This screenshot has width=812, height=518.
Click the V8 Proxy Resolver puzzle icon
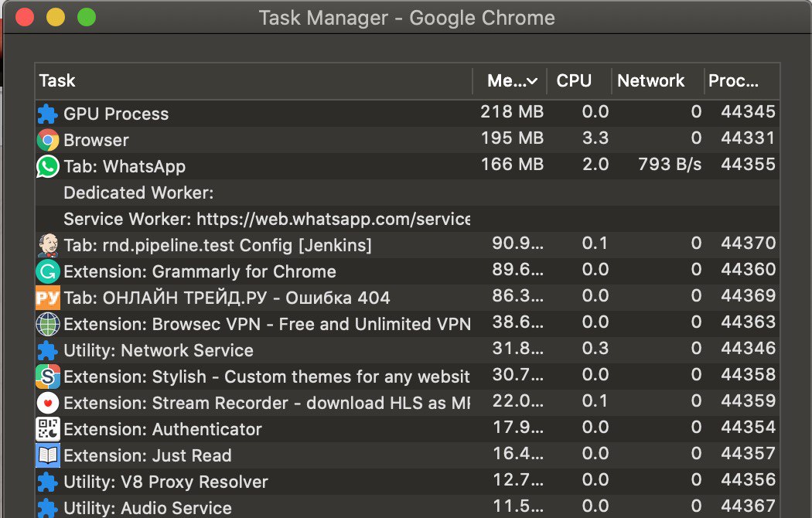(x=47, y=482)
